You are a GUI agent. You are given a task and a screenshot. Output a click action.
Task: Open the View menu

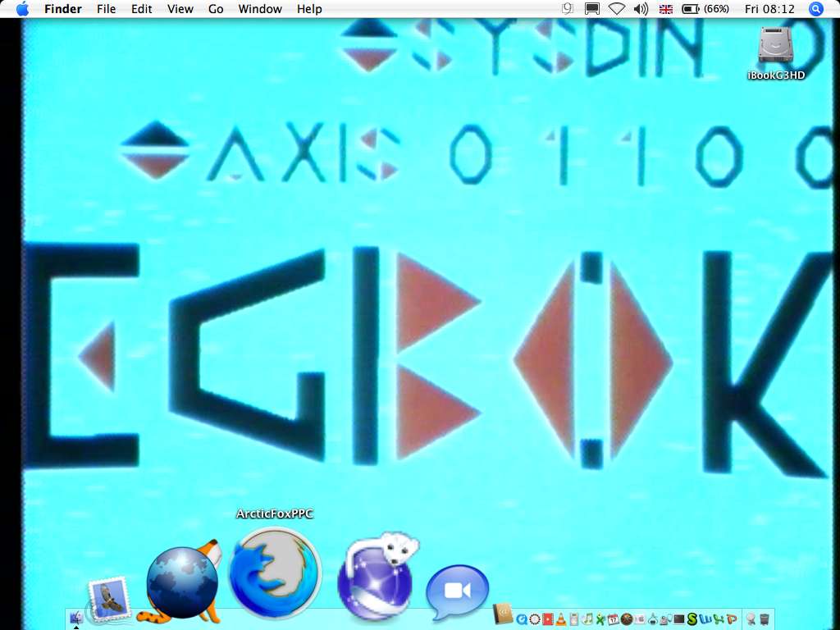[180, 9]
